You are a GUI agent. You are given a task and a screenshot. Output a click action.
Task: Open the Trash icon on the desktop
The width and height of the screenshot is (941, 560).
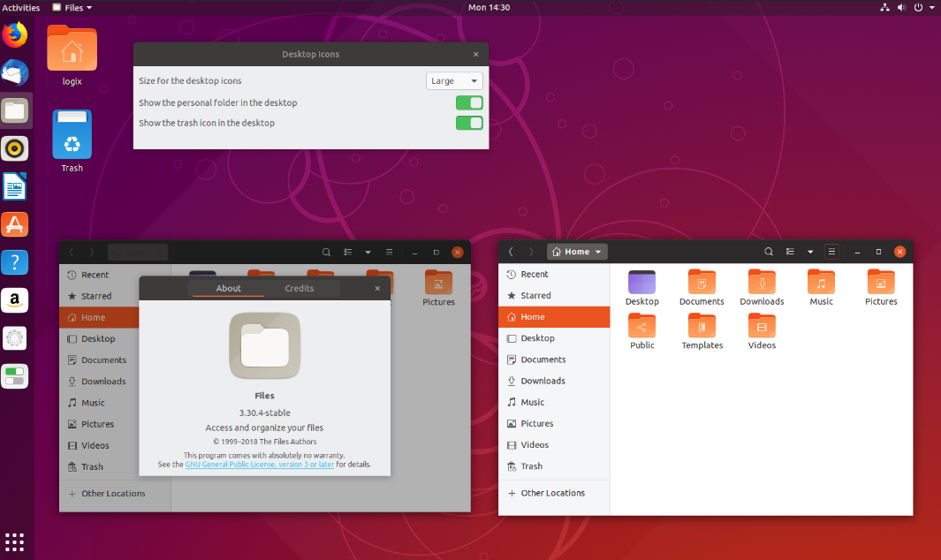coord(72,141)
